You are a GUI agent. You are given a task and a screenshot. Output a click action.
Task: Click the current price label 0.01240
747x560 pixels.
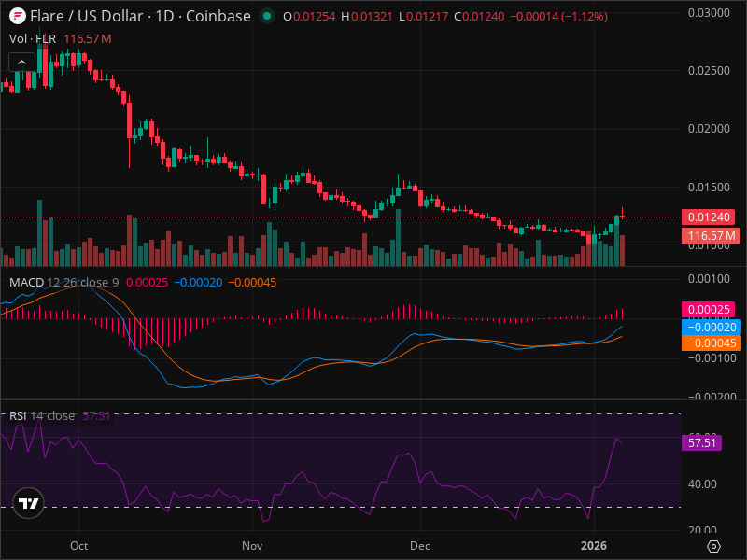point(709,217)
